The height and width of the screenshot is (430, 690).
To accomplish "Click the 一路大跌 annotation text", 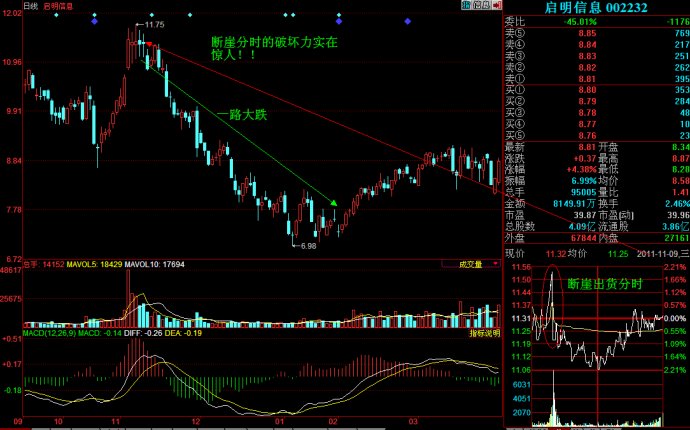I will click(x=241, y=114).
